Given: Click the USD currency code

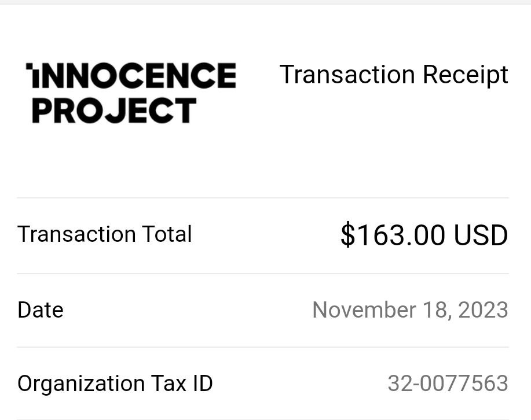Looking at the screenshot, I should pyautogui.click(x=481, y=235).
